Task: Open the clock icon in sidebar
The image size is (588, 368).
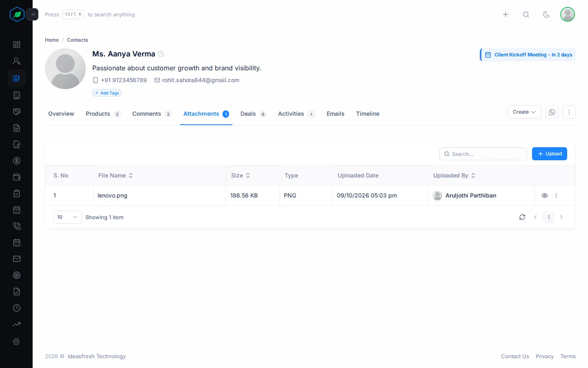Action: pyautogui.click(x=17, y=308)
